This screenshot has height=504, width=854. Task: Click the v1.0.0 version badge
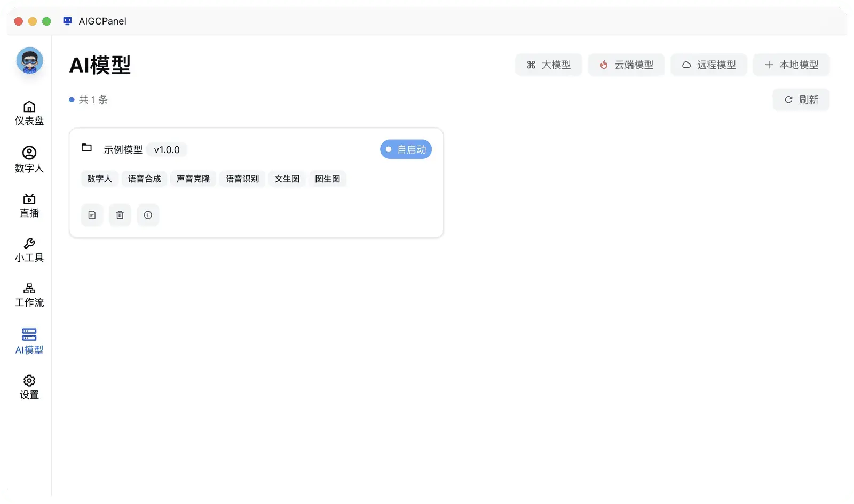click(x=167, y=150)
